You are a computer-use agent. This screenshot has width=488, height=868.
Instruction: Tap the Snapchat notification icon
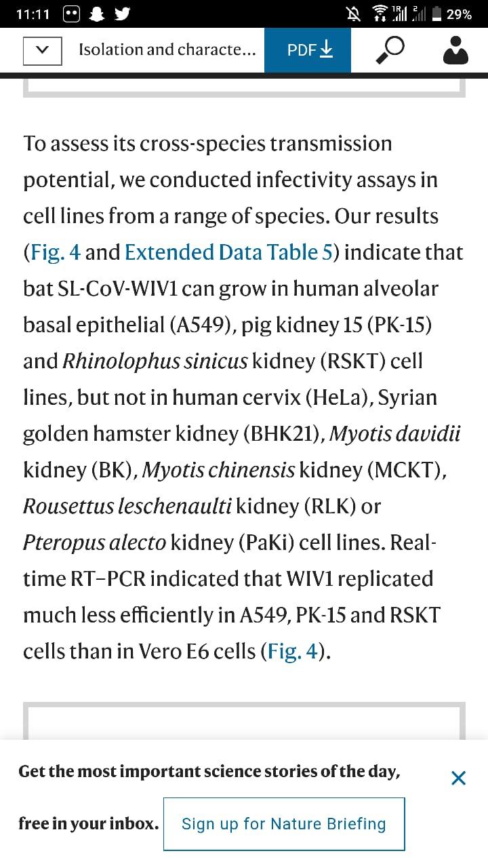(x=97, y=14)
